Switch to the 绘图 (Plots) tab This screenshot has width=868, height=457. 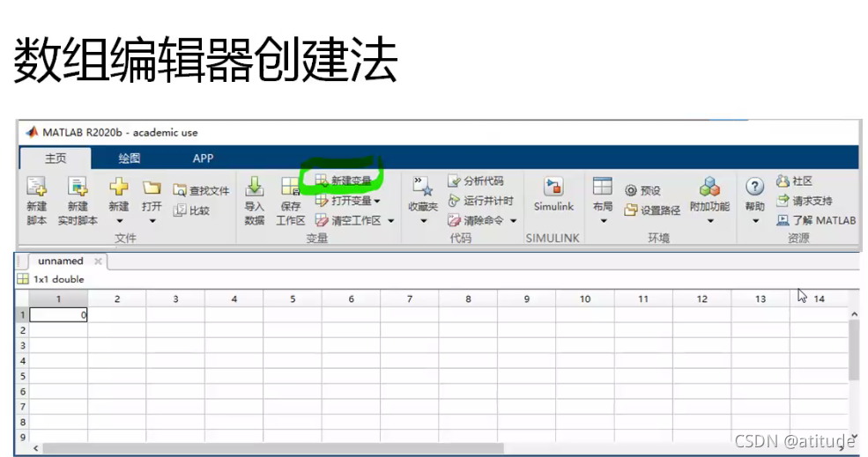point(129,158)
